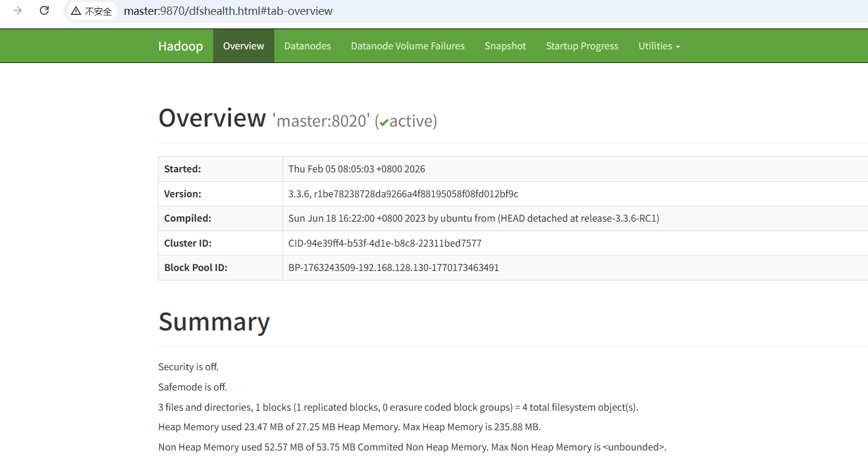Screen dimensions: 868x457
Task: View Startup Progress from the navbar
Action: coord(581,45)
